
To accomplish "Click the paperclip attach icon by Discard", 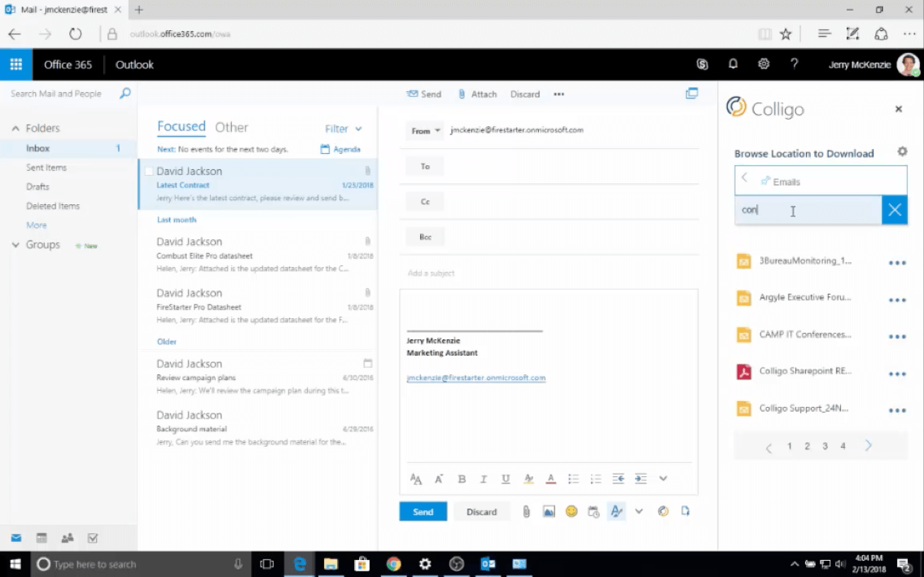I will click(x=526, y=512).
